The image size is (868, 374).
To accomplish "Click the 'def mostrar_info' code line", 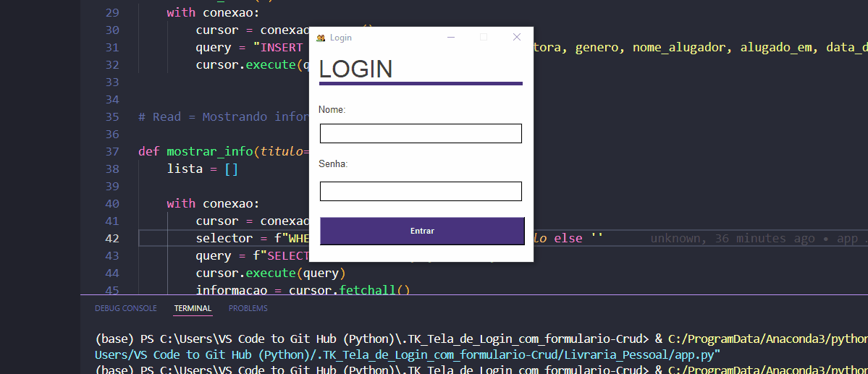I will tap(224, 152).
